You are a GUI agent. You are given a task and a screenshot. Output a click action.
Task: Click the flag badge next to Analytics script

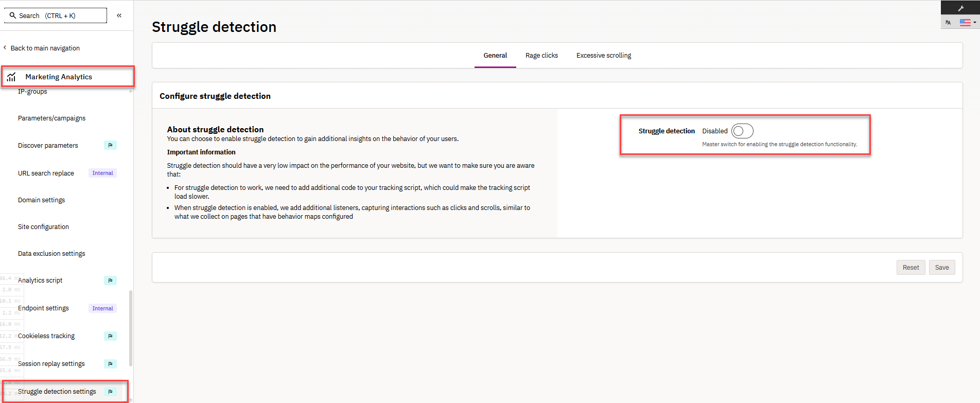(x=110, y=281)
